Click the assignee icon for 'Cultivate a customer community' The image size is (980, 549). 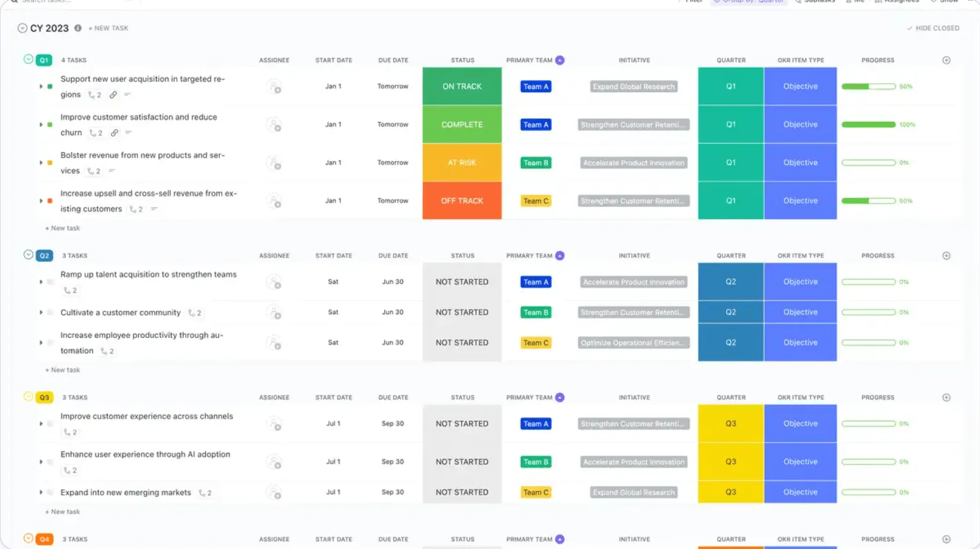pos(274,312)
